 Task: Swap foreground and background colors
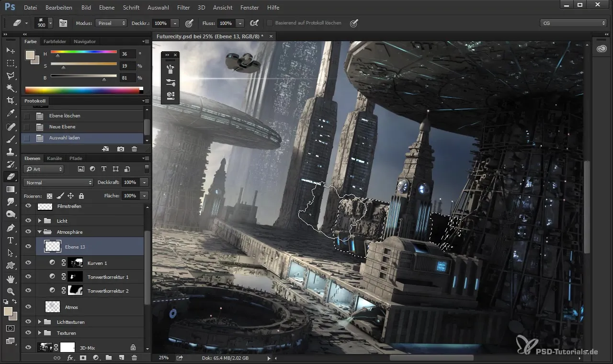pyautogui.click(x=15, y=302)
